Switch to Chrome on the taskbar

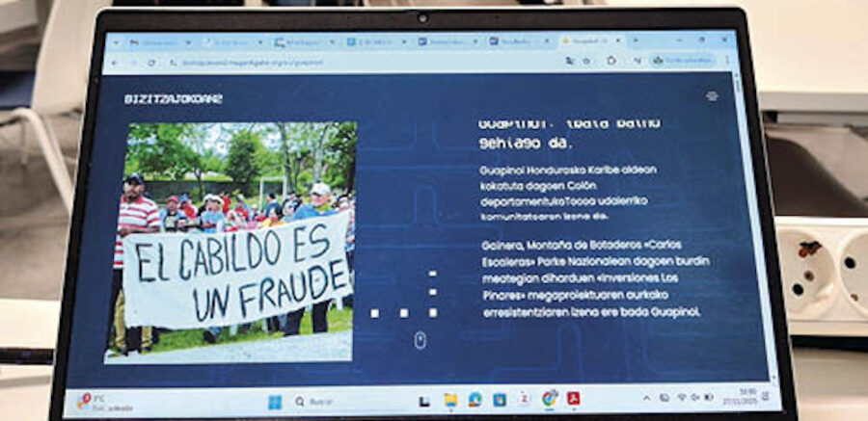[x=549, y=398]
